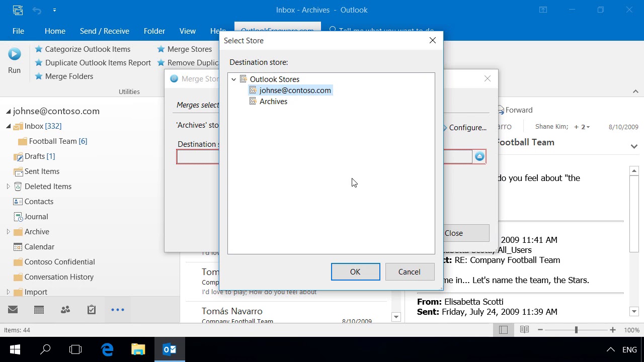Expand the Deleted Items folder
The height and width of the screenshot is (362, 644).
point(9,187)
